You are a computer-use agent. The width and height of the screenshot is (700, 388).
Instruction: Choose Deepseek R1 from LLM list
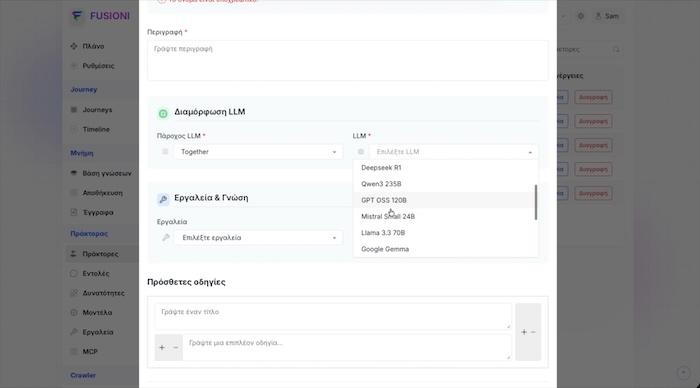pos(444,167)
